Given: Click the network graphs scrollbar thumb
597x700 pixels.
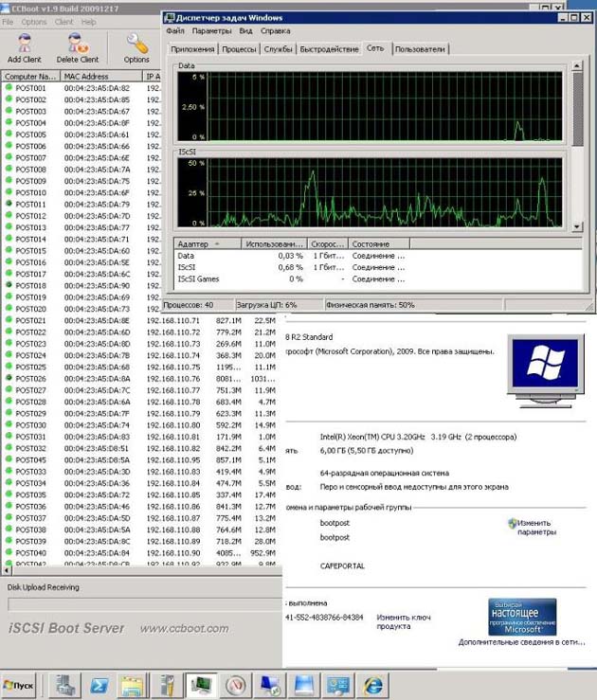Looking at the screenshot, I should pyautogui.click(x=577, y=109).
